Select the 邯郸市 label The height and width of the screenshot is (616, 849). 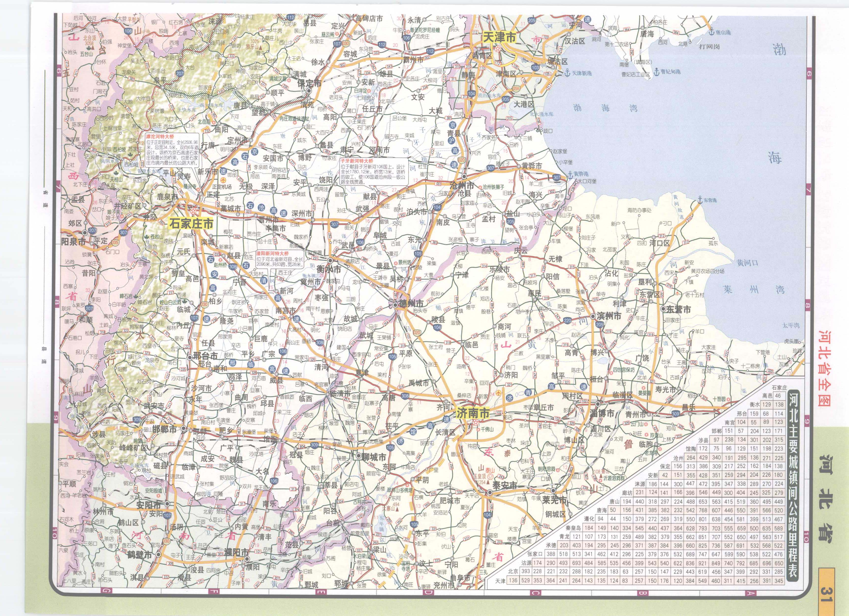165,429
